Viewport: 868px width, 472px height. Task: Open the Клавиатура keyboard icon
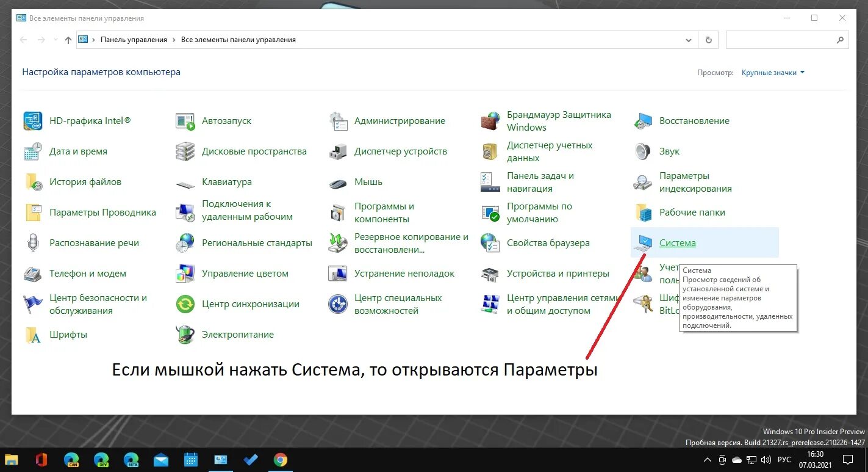[x=185, y=183]
